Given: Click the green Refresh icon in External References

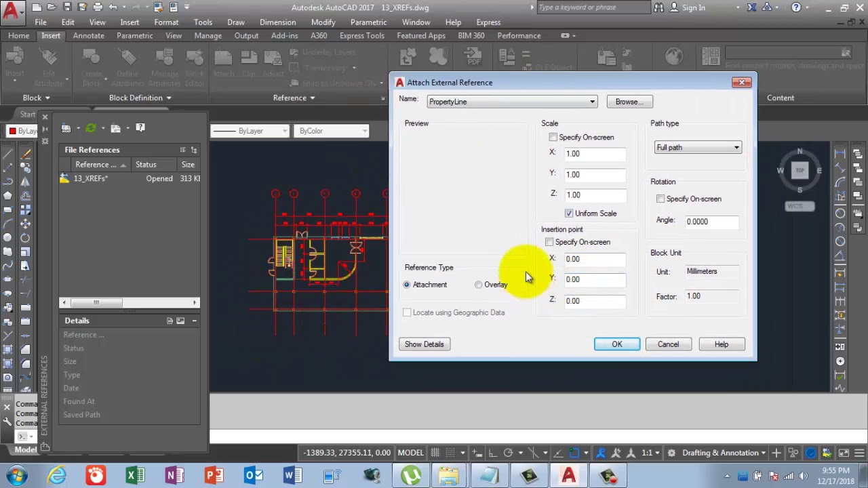Looking at the screenshot, I should click(90, 128).
